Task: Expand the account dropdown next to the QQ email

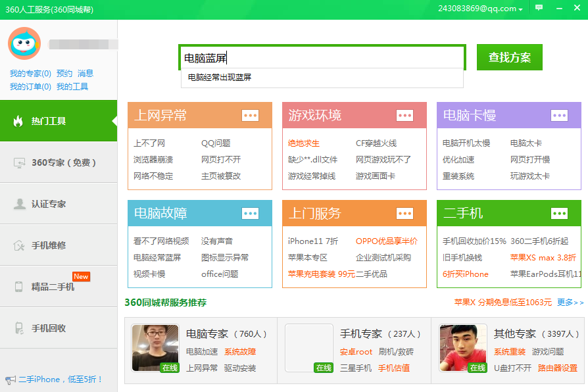Action: (521, 9)
